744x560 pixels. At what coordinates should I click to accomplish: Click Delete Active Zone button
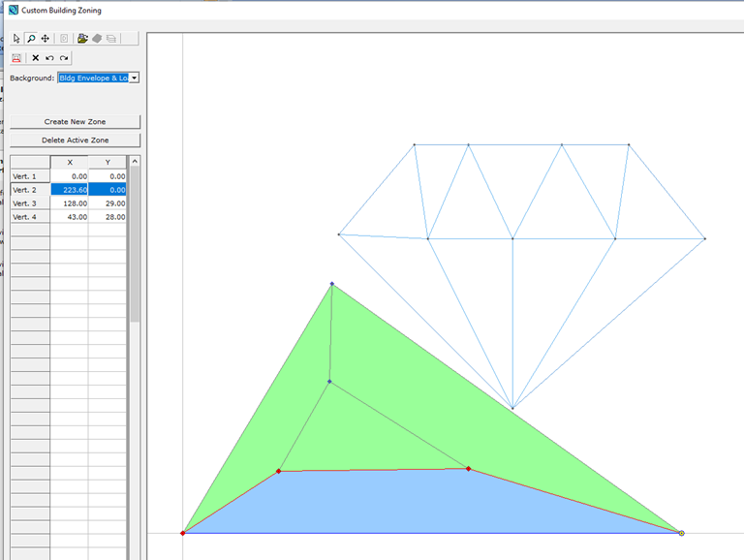pyautogui.click(x=75, y=140)
